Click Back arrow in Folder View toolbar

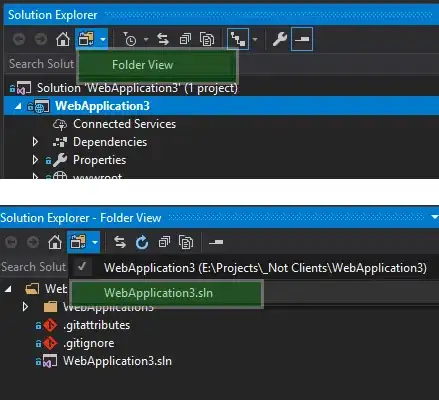click(x=11, y=242)
